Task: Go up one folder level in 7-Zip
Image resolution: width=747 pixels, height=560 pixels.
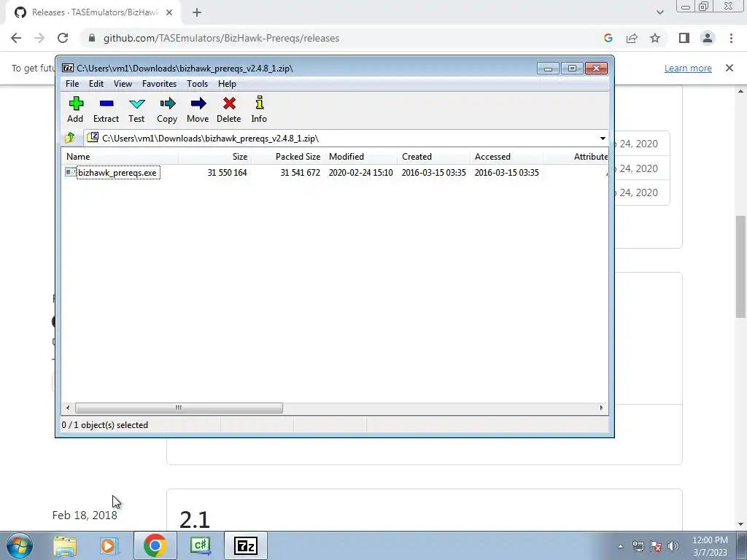Action: tap(70, 138)
